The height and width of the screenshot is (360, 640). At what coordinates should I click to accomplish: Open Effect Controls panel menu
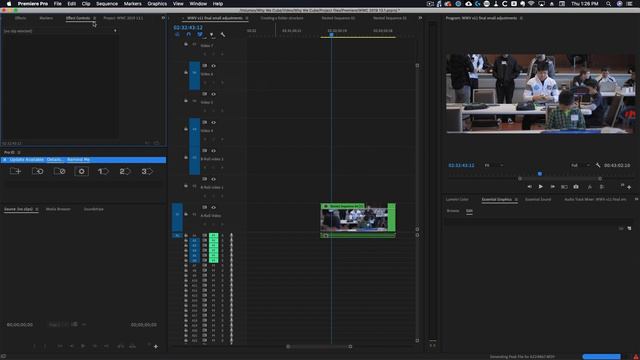click(x=94, y=18)
